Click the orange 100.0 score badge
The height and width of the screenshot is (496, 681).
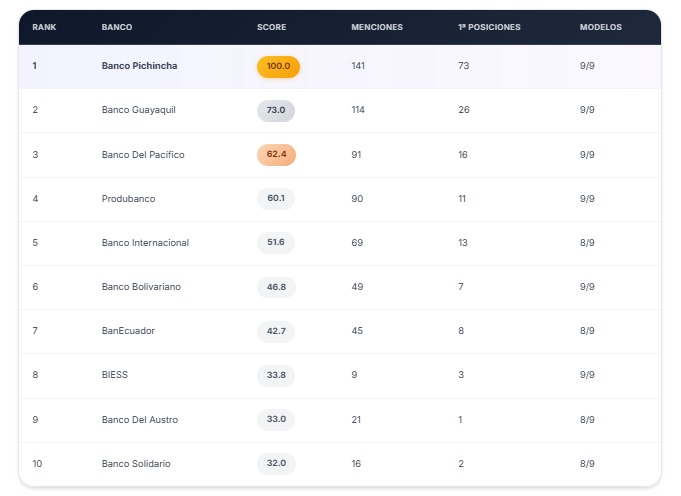[278, 66]
